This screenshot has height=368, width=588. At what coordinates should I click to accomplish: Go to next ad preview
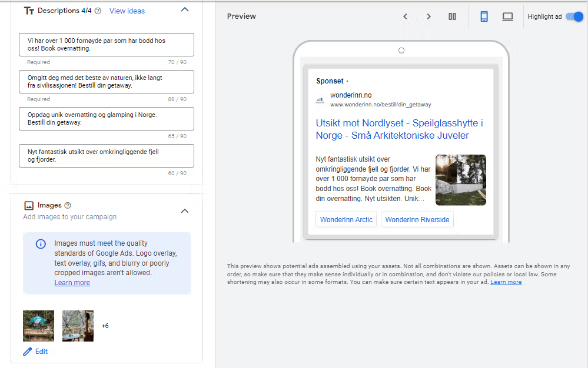[428, 16]
